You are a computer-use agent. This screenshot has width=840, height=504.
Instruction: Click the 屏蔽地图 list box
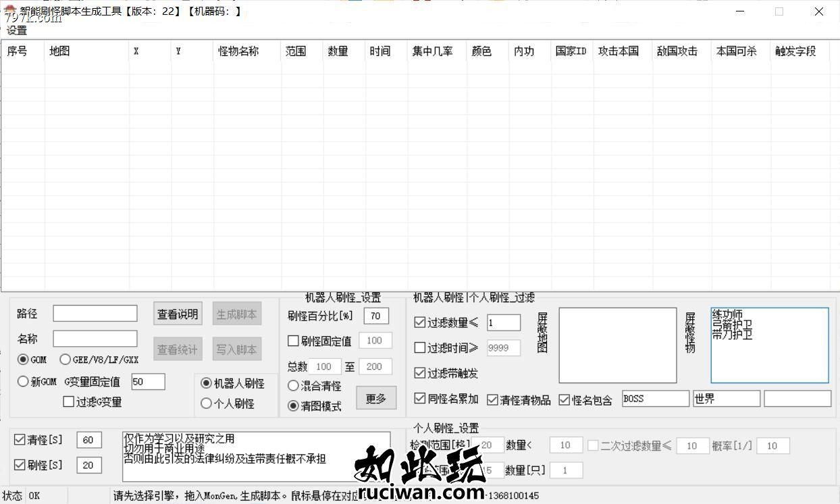(618, 345)
